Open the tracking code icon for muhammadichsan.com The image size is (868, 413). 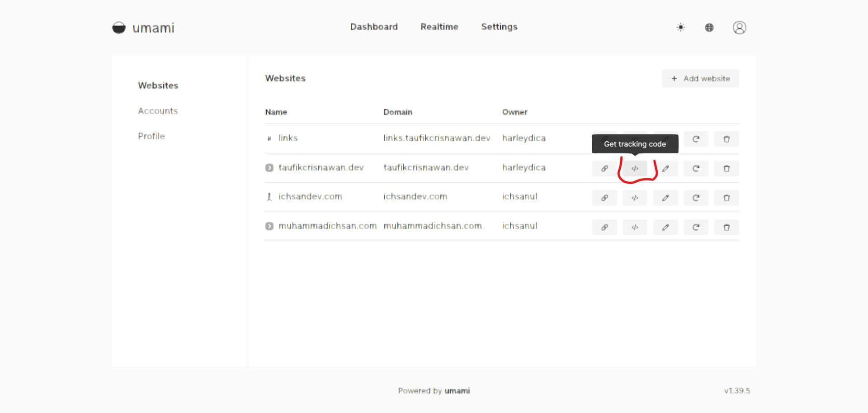635,227
